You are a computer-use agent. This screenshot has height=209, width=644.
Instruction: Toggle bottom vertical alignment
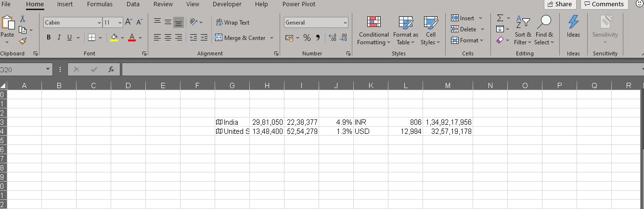179,22
